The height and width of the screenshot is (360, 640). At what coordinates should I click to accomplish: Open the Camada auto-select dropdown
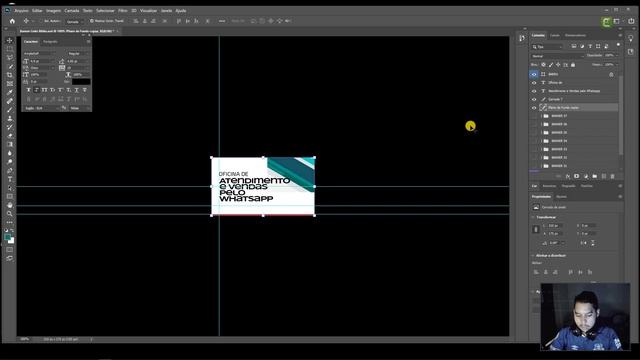click(75, 21)
